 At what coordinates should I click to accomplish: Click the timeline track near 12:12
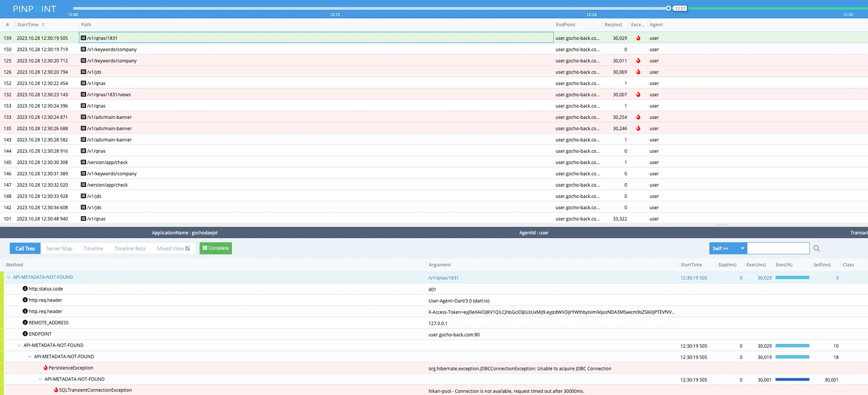tap(335, 8)
